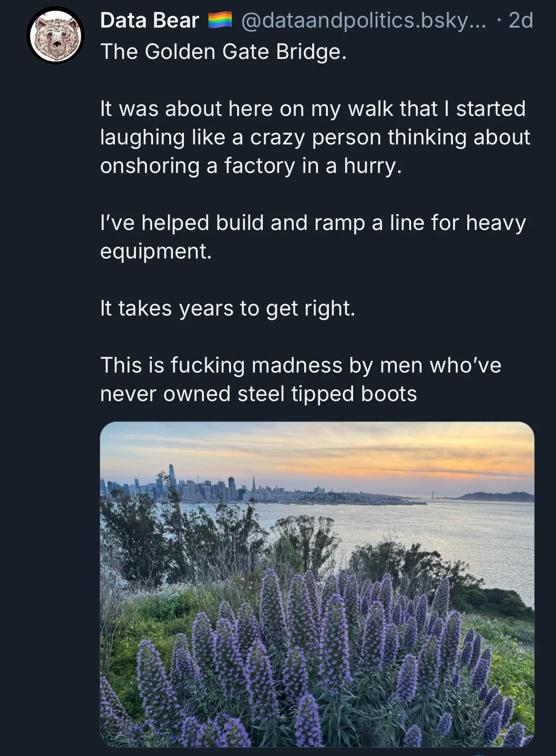Open the Data Bear display name

149,20
